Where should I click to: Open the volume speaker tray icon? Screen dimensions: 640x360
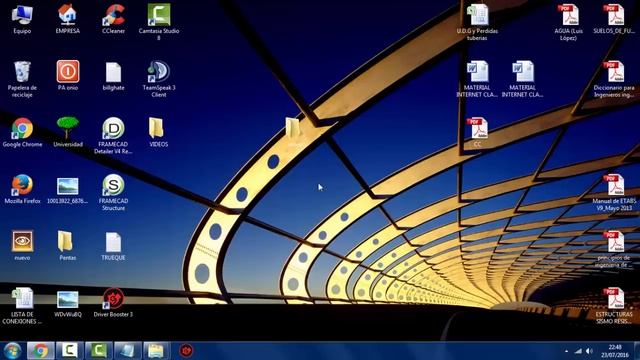(x=589, y=351)
